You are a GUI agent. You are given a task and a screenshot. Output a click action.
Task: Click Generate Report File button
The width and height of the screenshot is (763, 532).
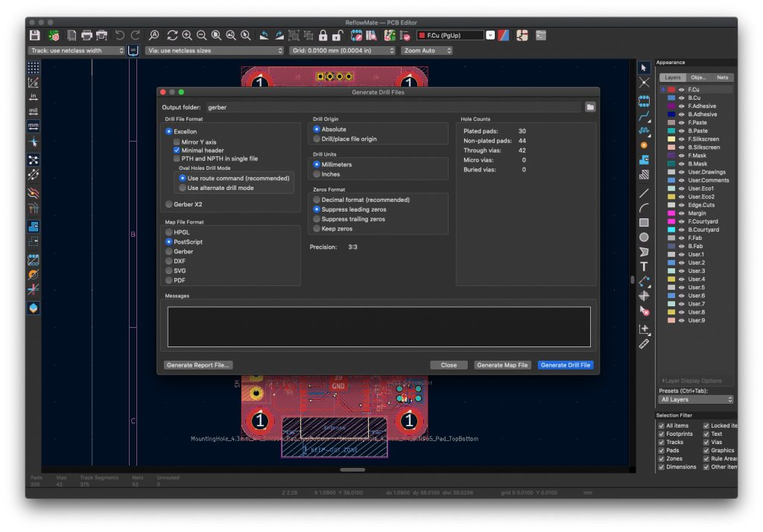click(x=197, y=365)
